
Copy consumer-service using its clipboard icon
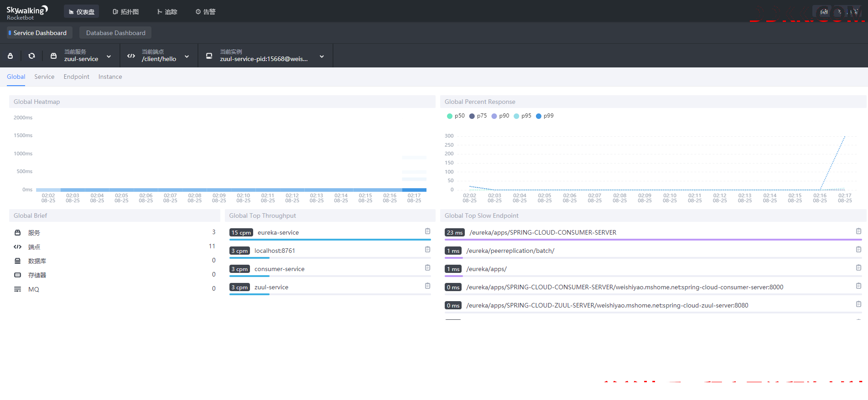(427, 267)
